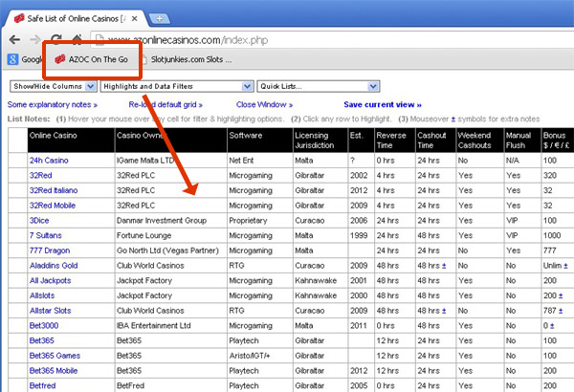
Task: Open AZOC On The Go bookmark
Action: click(91, 59)
